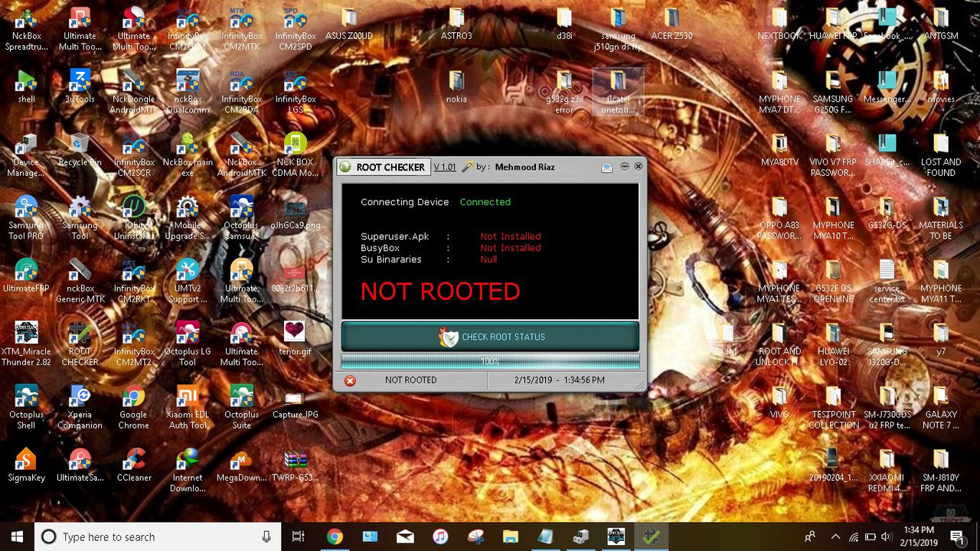Open the service center.txt file
Viewport: 980px width, 551px height.
tap(887, 282)
